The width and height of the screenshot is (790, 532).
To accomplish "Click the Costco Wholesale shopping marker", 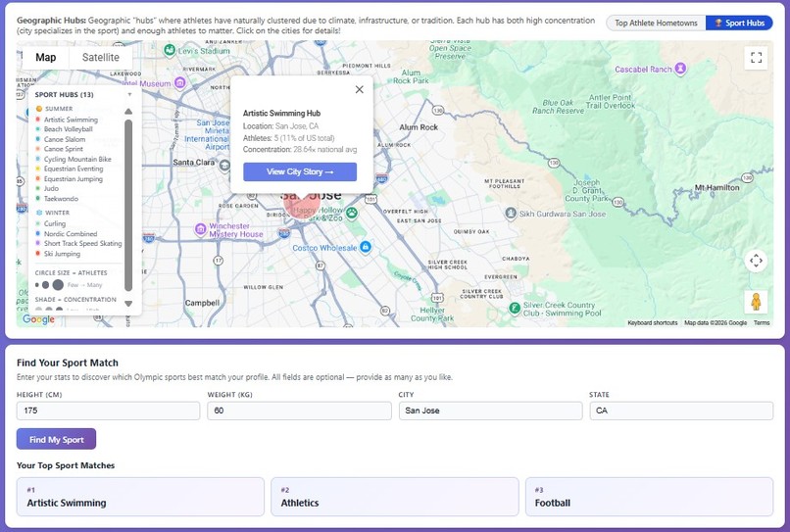I will [x=366, y=247].
